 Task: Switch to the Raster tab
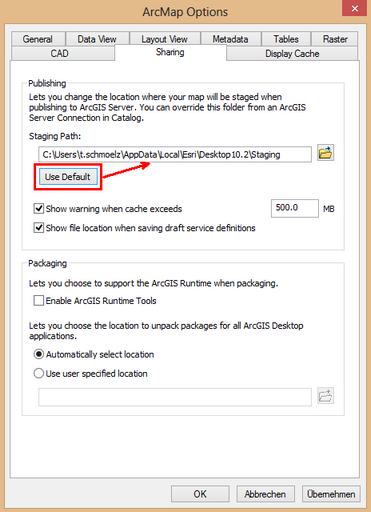point(335,39)
